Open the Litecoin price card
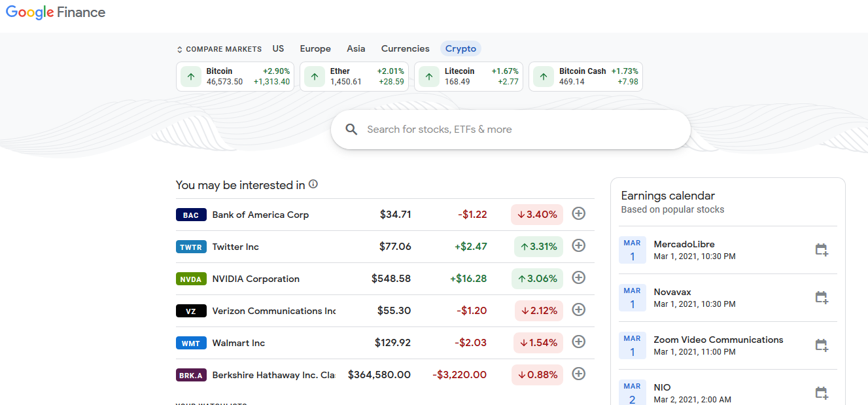Viewport: 868px width, 405px height. 468,77
